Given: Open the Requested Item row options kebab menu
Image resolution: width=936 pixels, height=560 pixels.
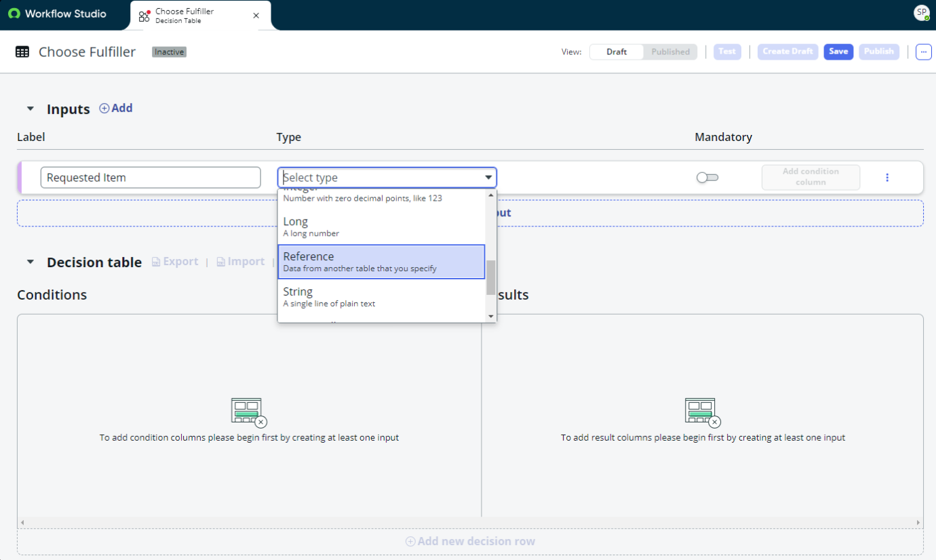Looking at the screenshot, I should pos(887,178).
